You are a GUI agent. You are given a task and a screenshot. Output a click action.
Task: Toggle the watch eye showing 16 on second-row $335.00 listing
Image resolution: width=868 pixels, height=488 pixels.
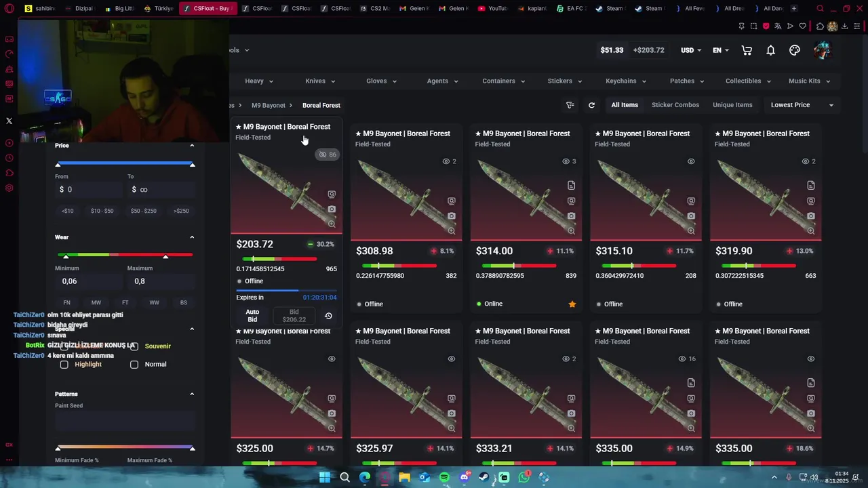tap(688, 359)
